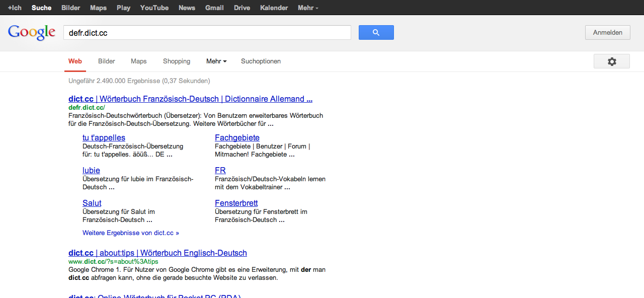This screenshot has height=298, width=644.
Task: Open the Wörterbuch Französisch-Deutsch result
Action: click(190, 99)
